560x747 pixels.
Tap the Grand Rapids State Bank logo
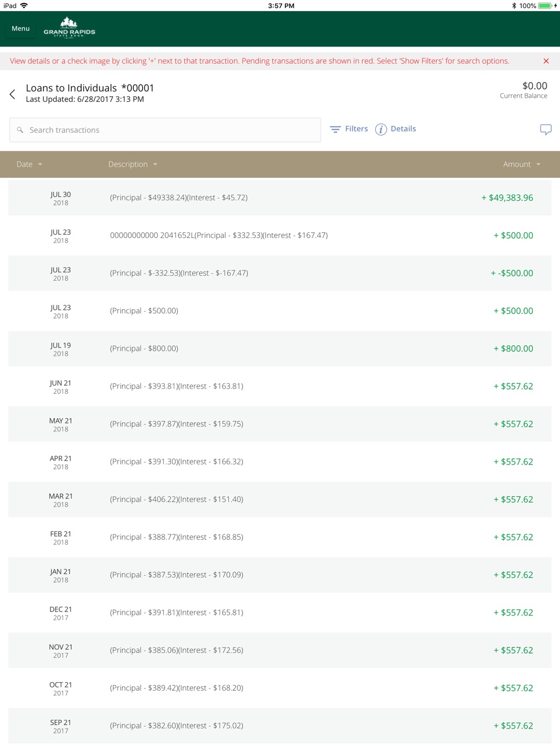coord(69,28)
